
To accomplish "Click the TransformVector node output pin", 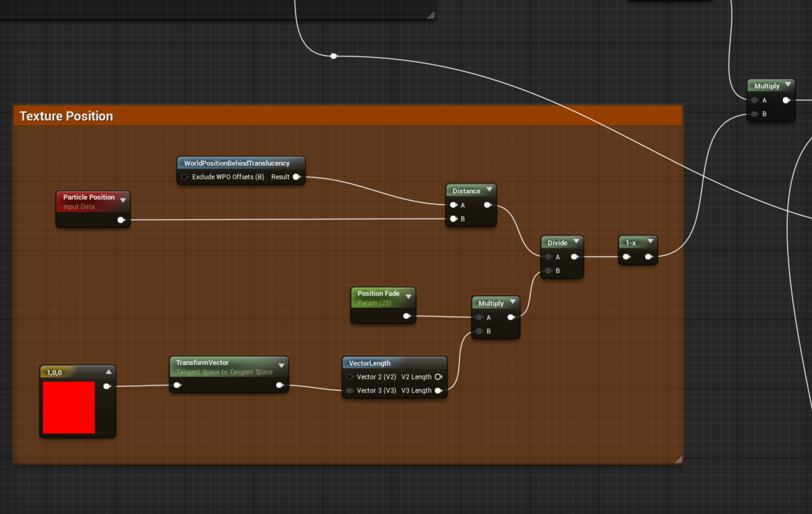I will point(279,385).
